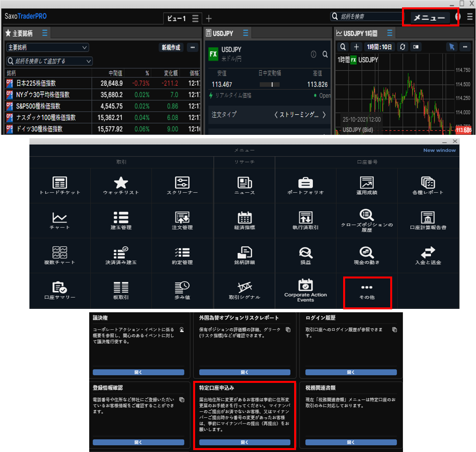Image resolution: width=476 pixels, height=452 pixels.
Task: Open the ビュー1 view menu
Action: 195,19
